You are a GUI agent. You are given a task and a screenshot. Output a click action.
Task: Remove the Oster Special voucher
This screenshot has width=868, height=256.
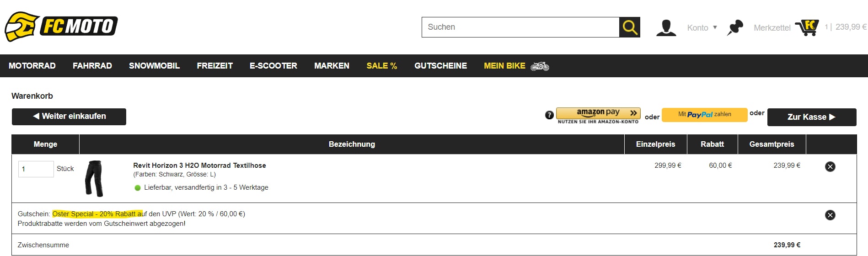coord(830,215)
